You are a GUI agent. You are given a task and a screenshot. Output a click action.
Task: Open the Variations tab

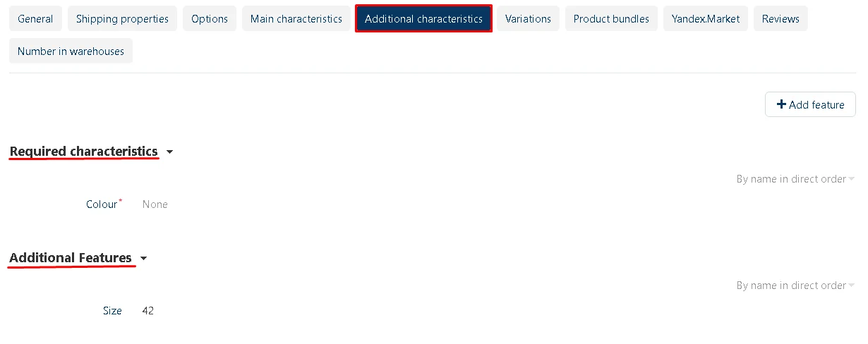tap(528, 19)
